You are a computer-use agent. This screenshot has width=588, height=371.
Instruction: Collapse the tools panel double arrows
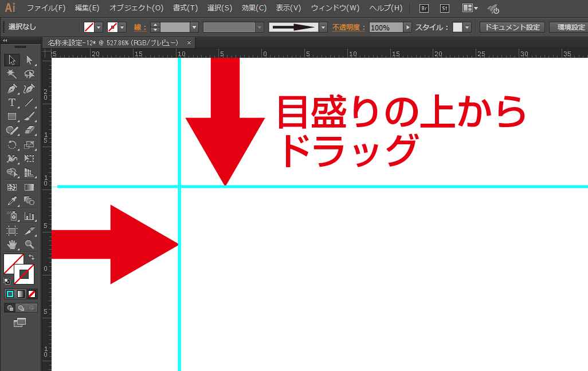tap(5, 40)
